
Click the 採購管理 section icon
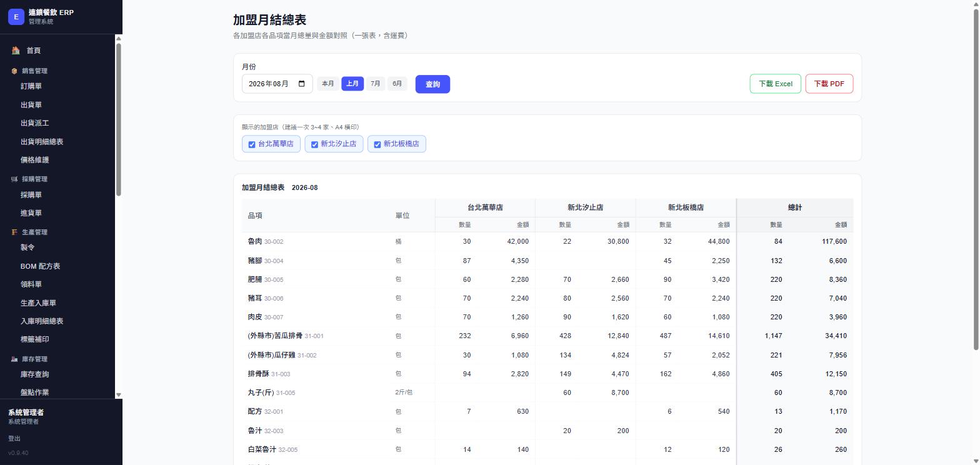tap(14, 179)
